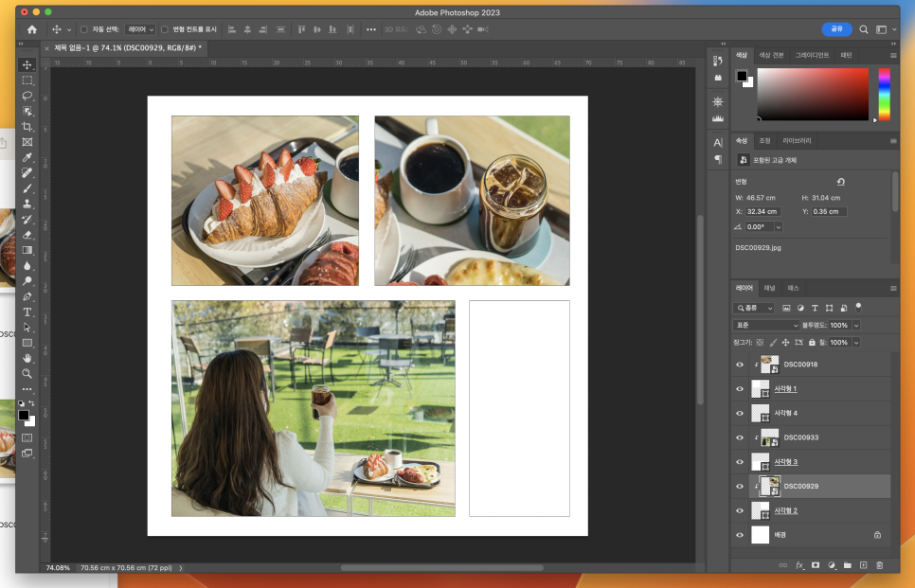Add a layer mask to the layer
The width and height of the screenshot is (915, 588).
816,565
